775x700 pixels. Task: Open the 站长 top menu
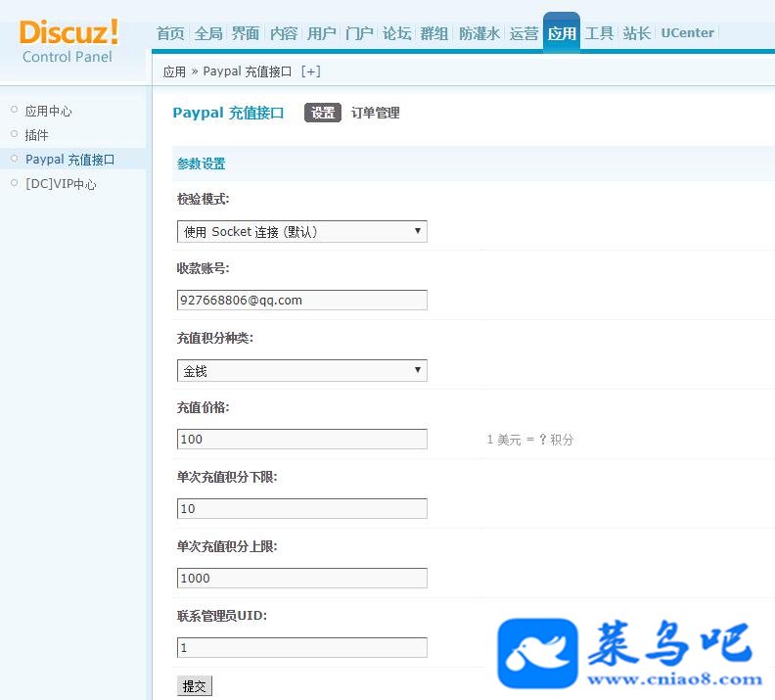[637, 33]
